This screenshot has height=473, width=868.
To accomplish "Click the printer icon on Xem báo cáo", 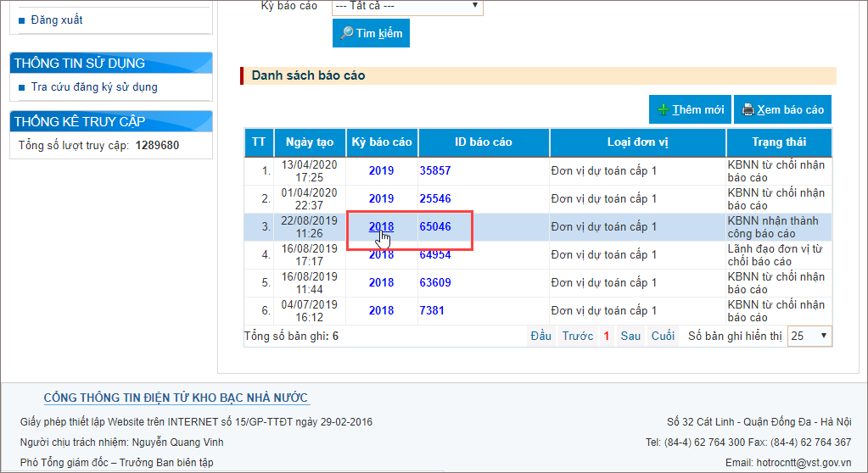I will [748, 109].
